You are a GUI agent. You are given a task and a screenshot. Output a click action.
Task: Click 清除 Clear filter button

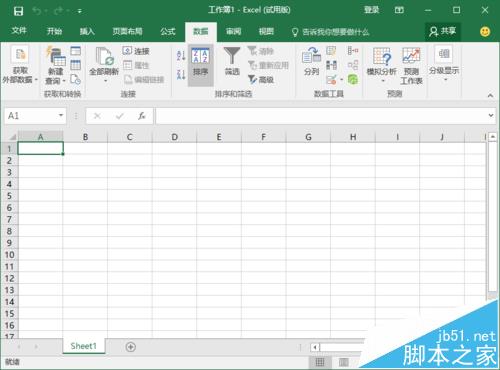click(261, 51)
